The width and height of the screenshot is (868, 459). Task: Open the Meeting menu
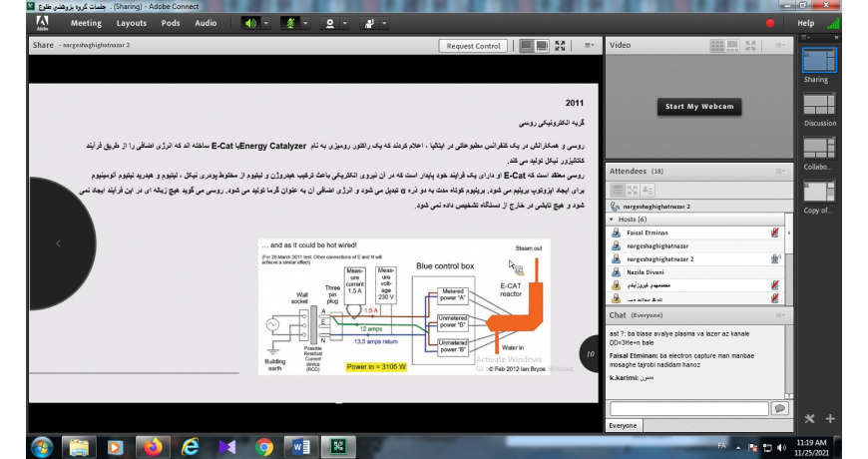click(86, 23)
